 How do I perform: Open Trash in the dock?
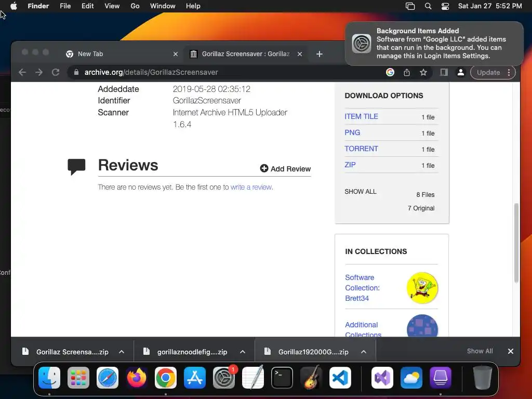pos(483,378)
